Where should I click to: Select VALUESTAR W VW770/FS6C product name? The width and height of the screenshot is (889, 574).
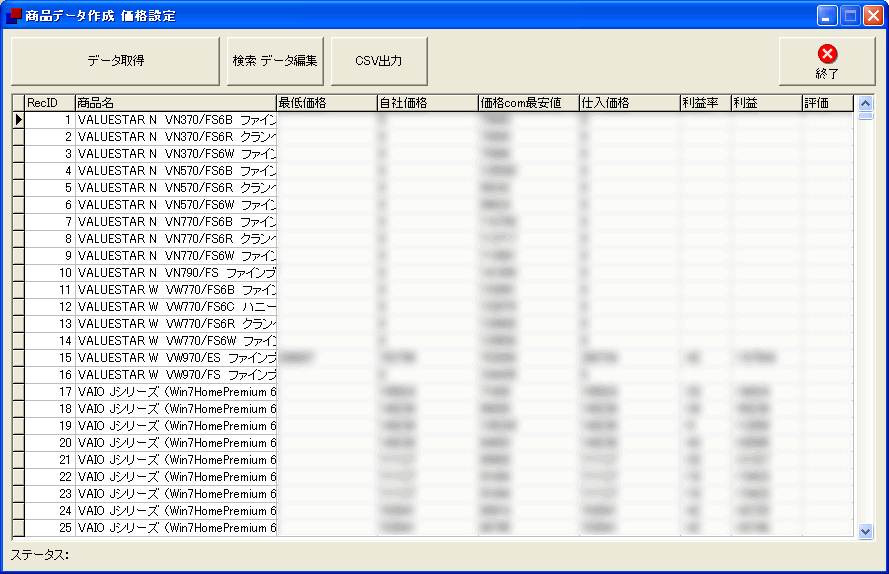[x=176, y=307]
